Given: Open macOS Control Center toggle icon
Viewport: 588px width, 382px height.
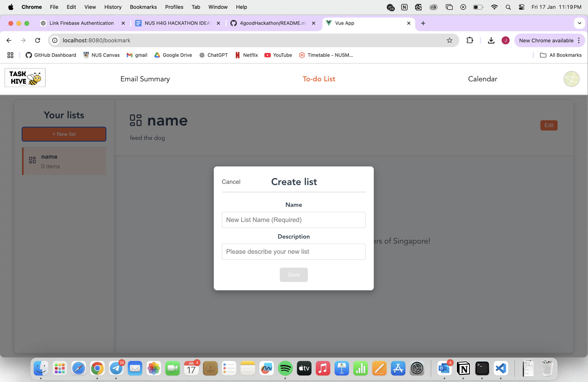Looking at the screenshot, I should point(521,7).
